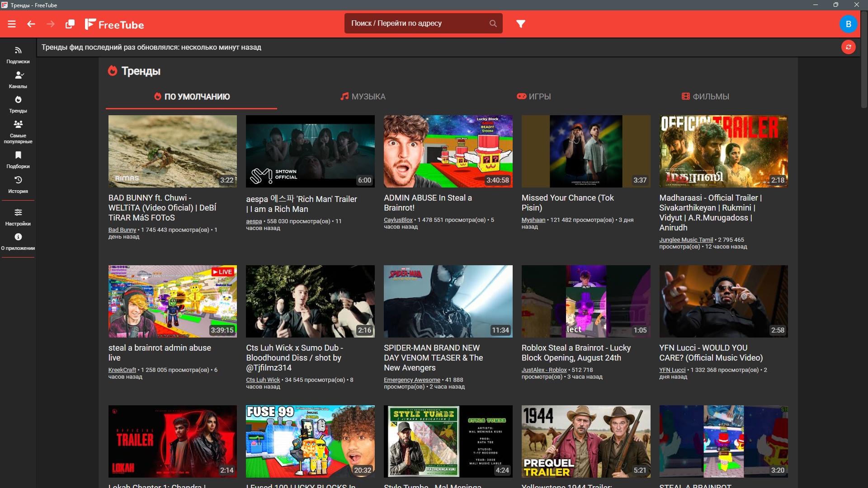Open the hamburger menu in the header
This screenshot has width=868, height=488.
[x=12, y=24]
